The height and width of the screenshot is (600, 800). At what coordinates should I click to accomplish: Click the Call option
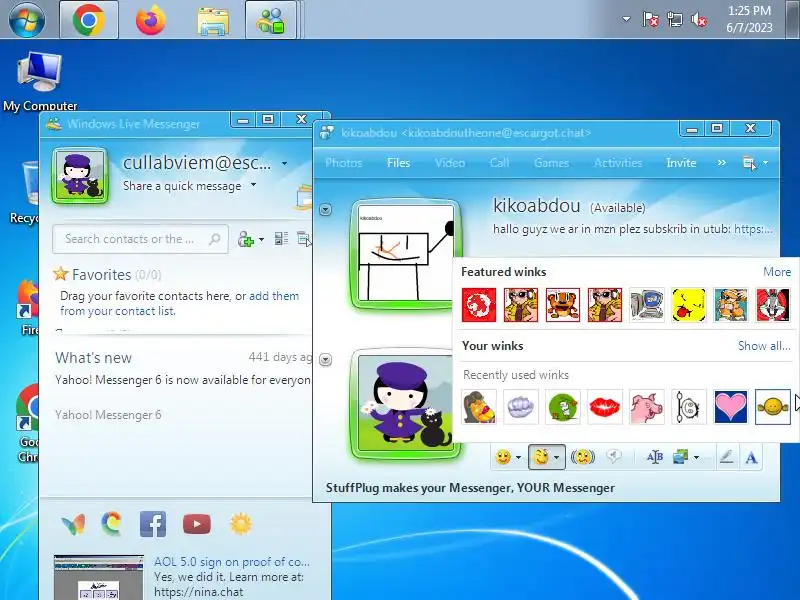(x=499, y=163)
